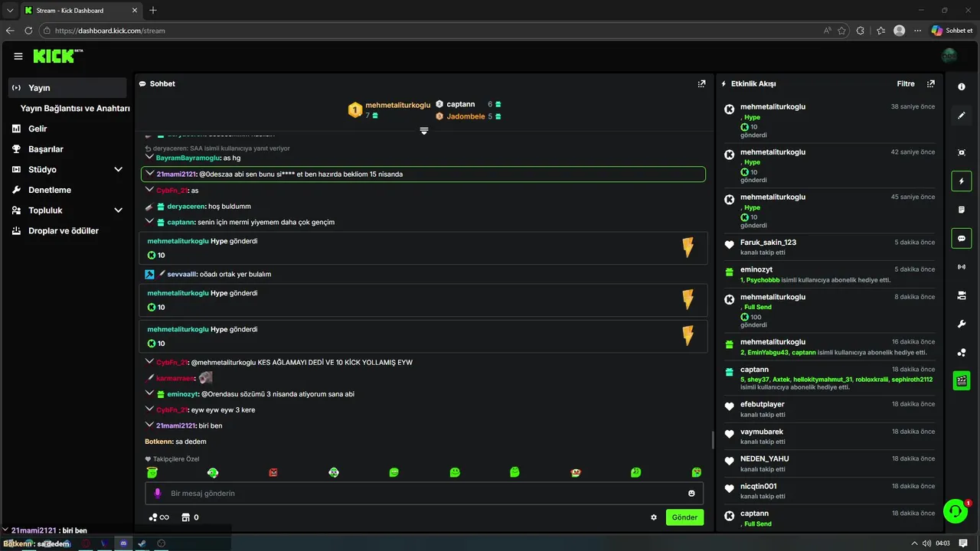This screenshot has width=980, height=551.
Task: Open chevron on 21mami2121 'biri ben' message
Action: [149, 425]
